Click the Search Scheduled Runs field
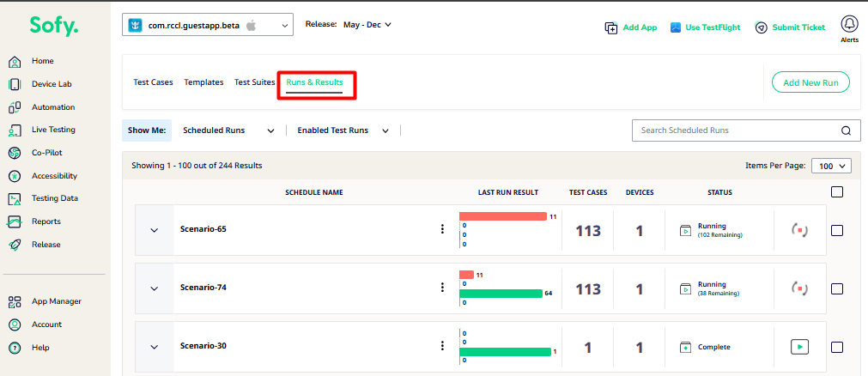The height and width of the screenshot is (376, 868). (x=746, y=130)
